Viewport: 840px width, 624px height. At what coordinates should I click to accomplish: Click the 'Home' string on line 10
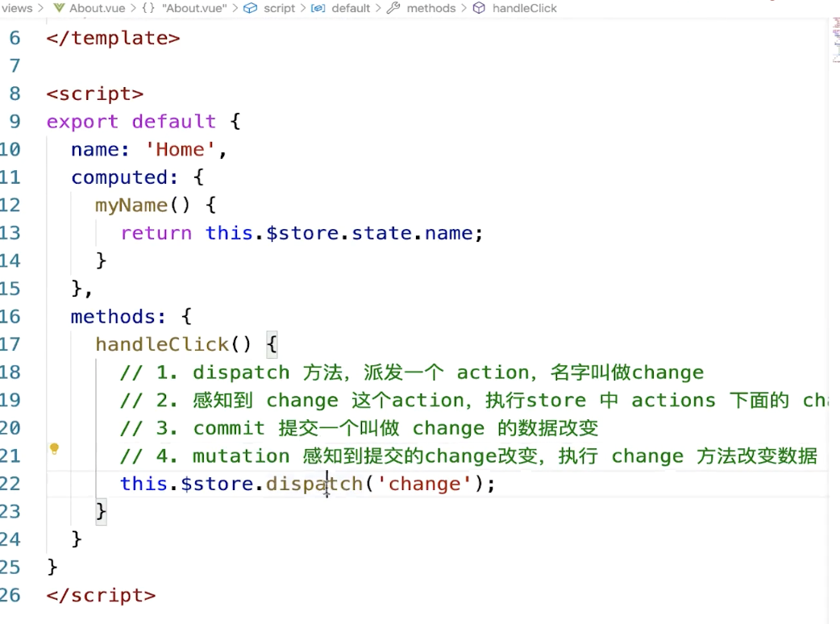tap(180, 149)
